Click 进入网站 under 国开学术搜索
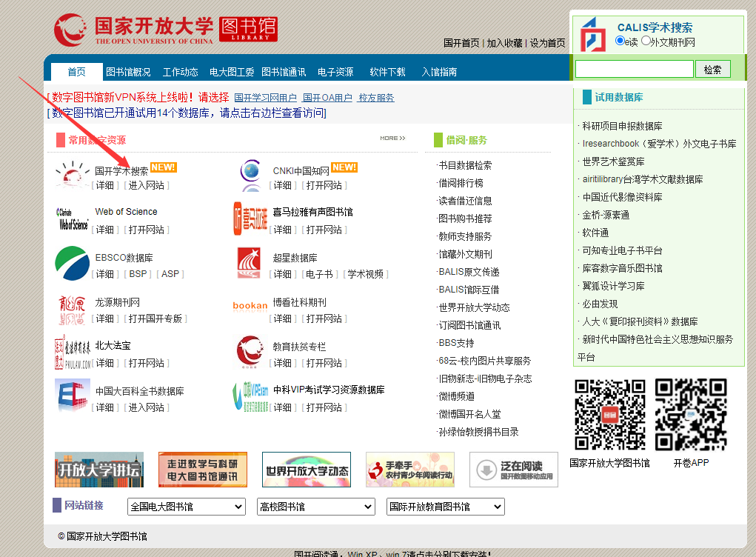 [146, 186]
